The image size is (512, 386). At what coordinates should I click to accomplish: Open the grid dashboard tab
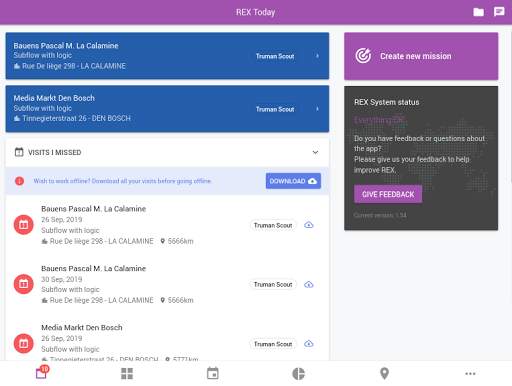click(x=127, y=374)
